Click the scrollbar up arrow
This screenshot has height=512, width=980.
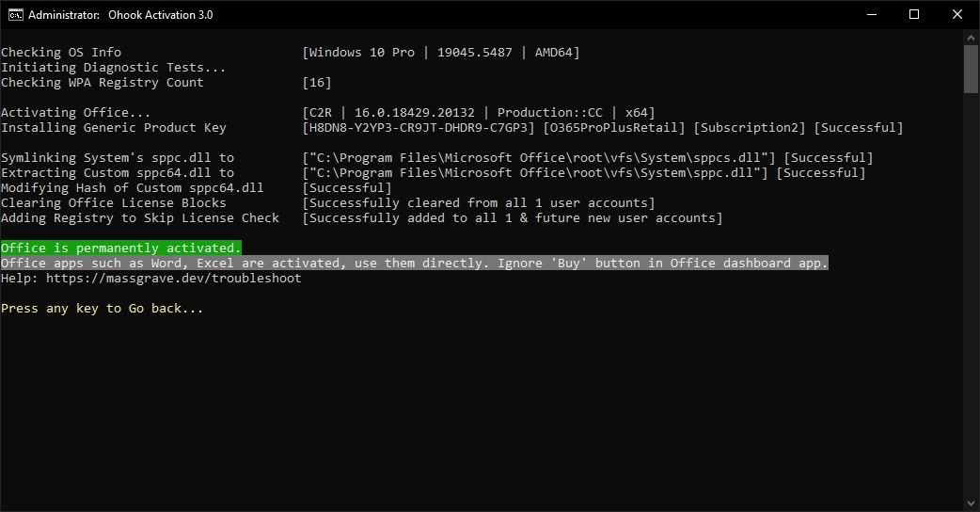971,38
